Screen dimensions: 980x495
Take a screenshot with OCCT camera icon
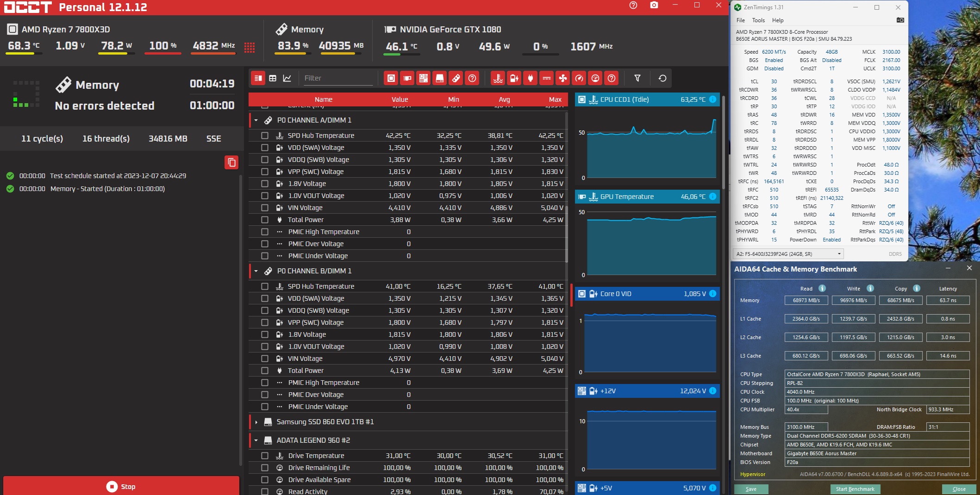(x=654, y=5)
